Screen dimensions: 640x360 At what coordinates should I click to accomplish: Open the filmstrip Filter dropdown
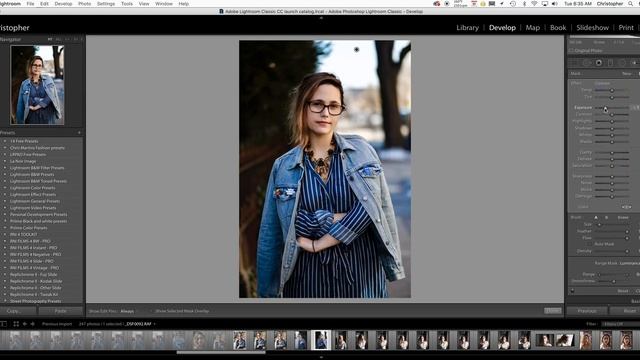point(620,324)
